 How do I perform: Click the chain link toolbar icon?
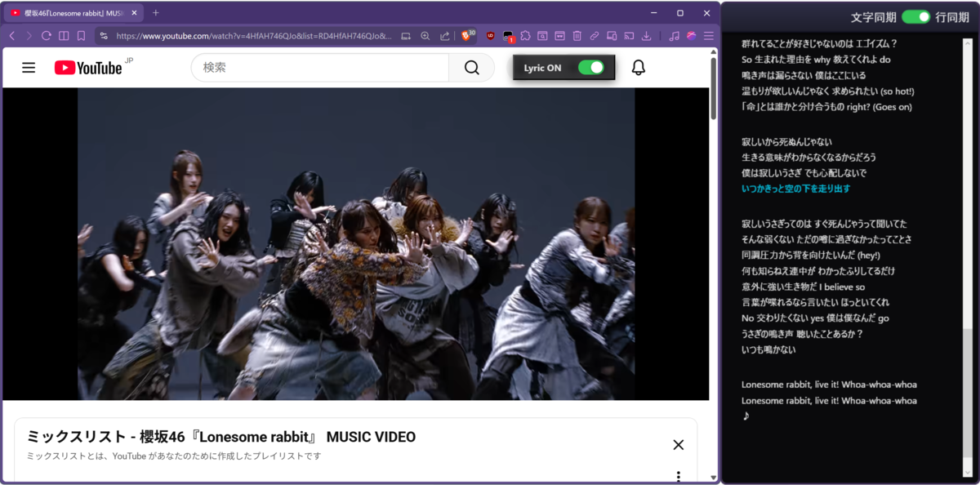pos(595,36)
